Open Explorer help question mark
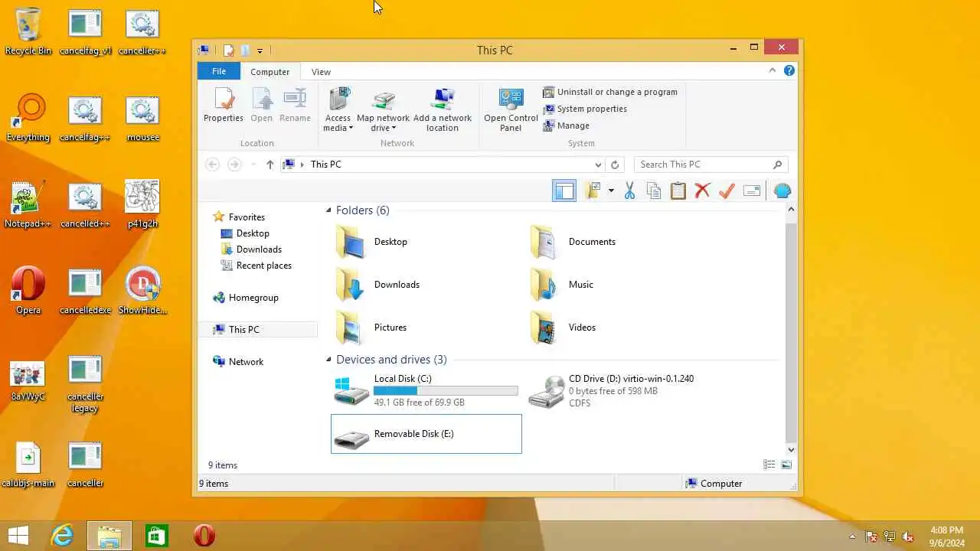980x551 pixels. point(789,70)
